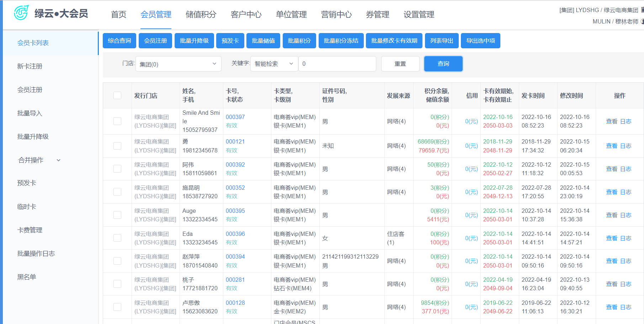Open card number 000121 link
The height and width of the screenshot is (324, 644).
[235, 141]
